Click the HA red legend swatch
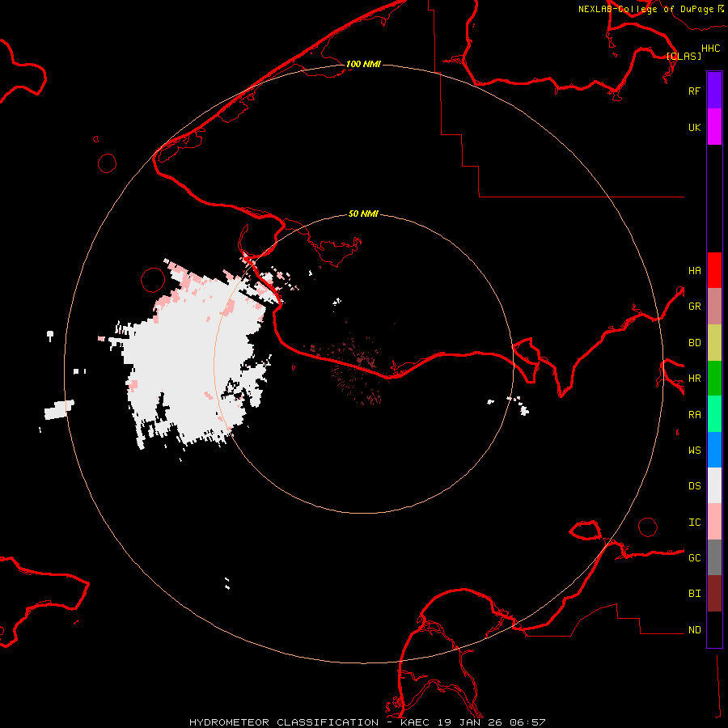Screen dimensions: 728x728 (x=714, y=270)
